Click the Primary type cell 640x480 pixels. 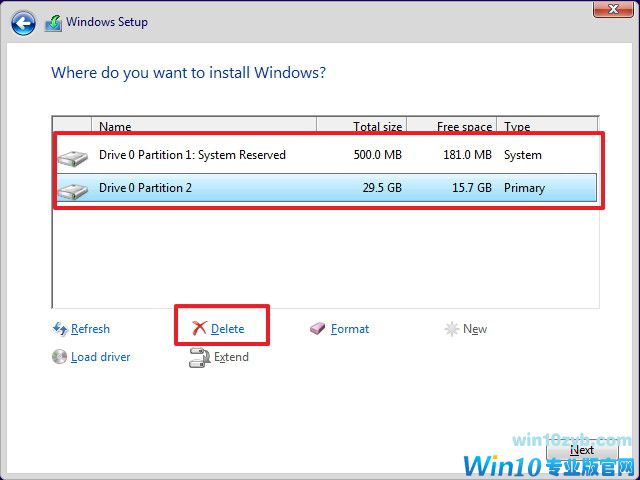[x=524, y=188]
